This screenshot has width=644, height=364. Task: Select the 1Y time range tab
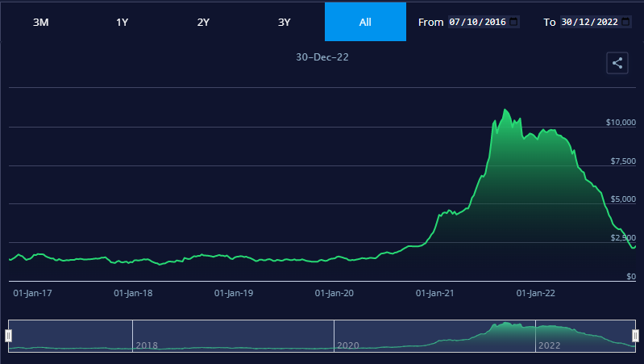tap(122, 22)
